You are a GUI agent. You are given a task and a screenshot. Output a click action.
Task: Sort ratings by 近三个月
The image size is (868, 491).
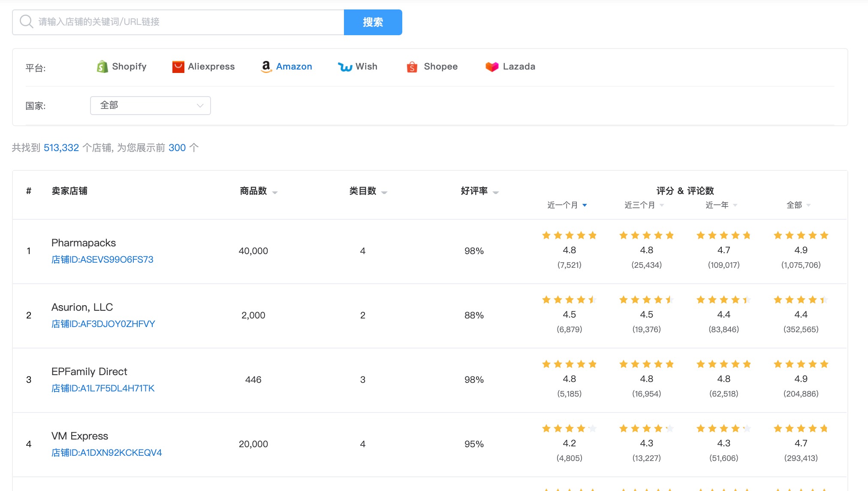pos(644,205)
